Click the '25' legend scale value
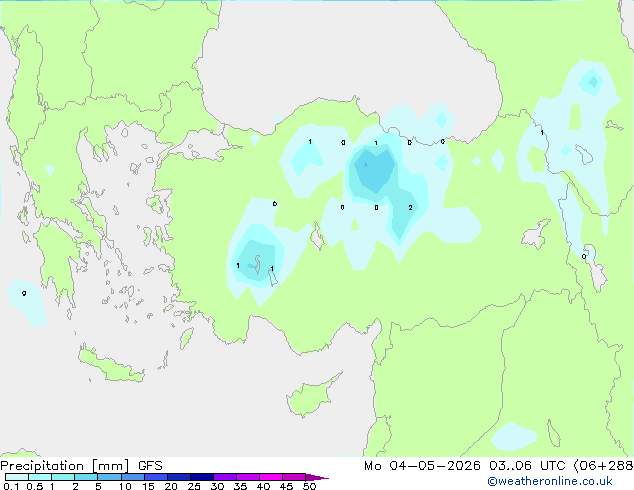The image size is (634, 490). [194, 486]
